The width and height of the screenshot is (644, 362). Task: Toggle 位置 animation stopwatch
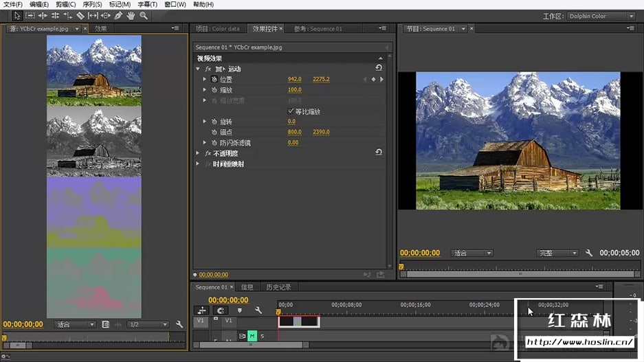[x=214, y=79]
